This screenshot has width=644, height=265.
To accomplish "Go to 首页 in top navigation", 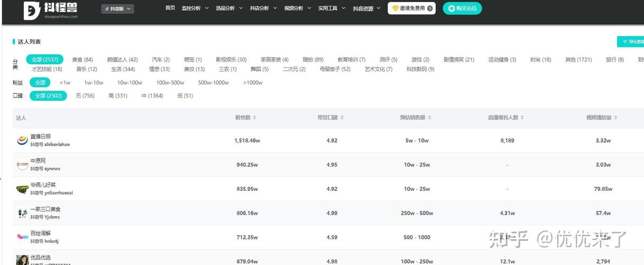I will pyautogui.click(x=170, y=8).
